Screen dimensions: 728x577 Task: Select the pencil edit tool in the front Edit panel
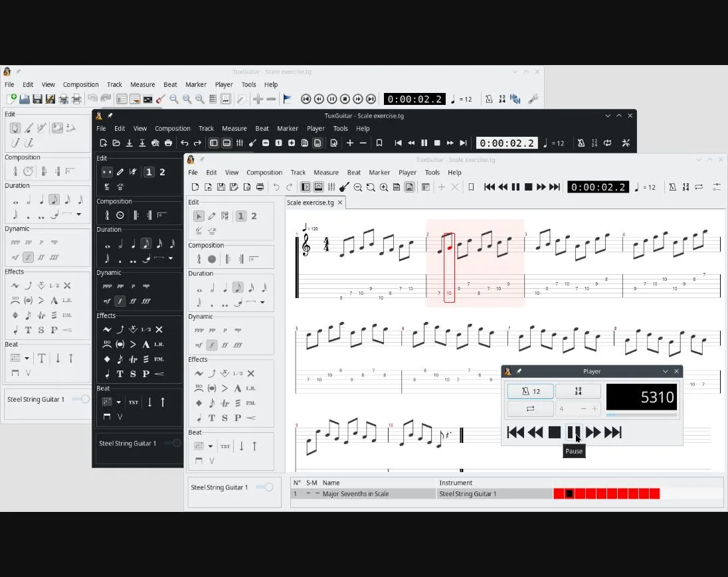212,216
